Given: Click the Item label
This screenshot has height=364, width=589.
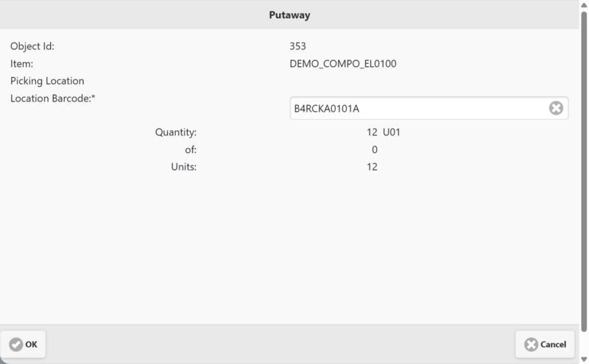Looking at the screenshot, I should (x=22, y=64).
